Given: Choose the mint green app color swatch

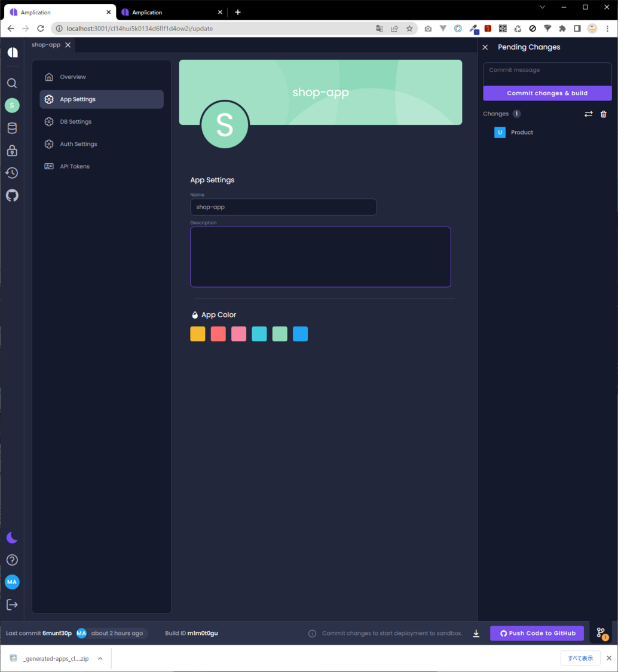Looking at the screenshot, I should click(280, 334).
